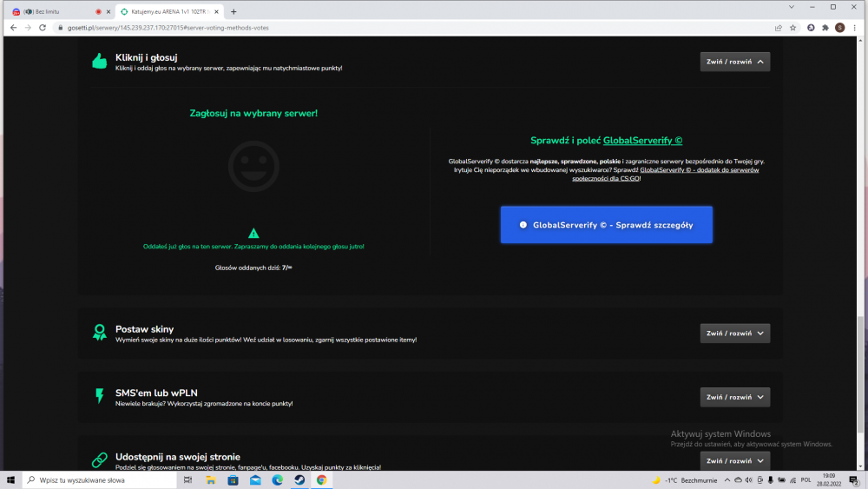Expand the Udostępnij na swojej stronie section
Image resolution: width=868 pixels, height=489 pixels.
(734, 460)
